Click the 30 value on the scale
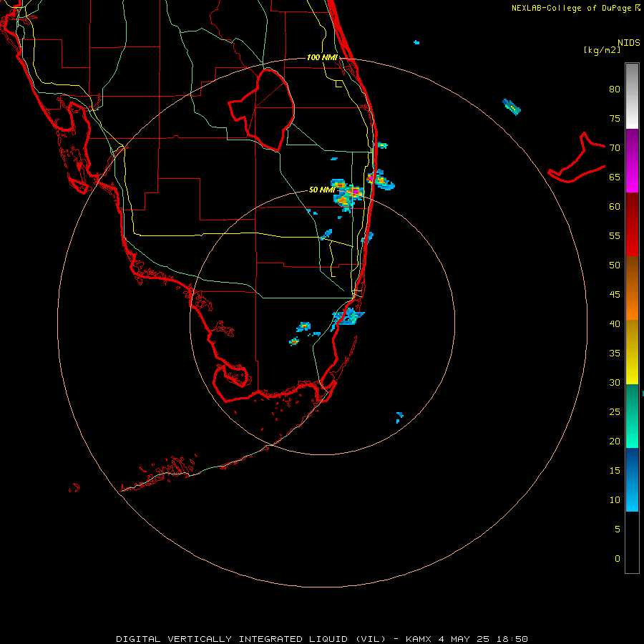Screen dimensions: 644x644 (x=615, y=382)
